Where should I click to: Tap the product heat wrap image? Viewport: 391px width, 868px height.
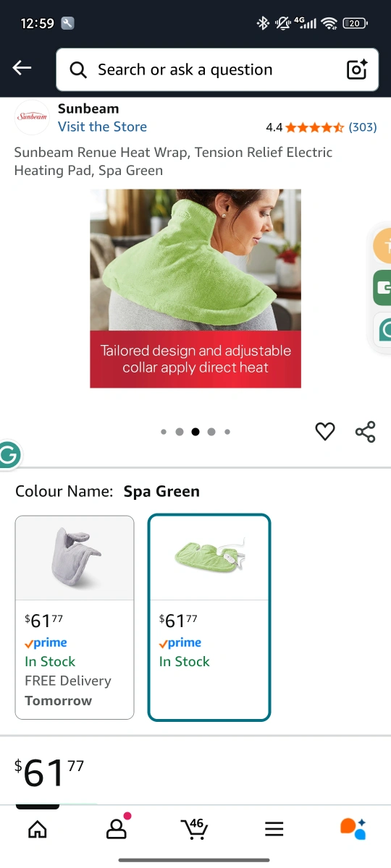[195, 289]
